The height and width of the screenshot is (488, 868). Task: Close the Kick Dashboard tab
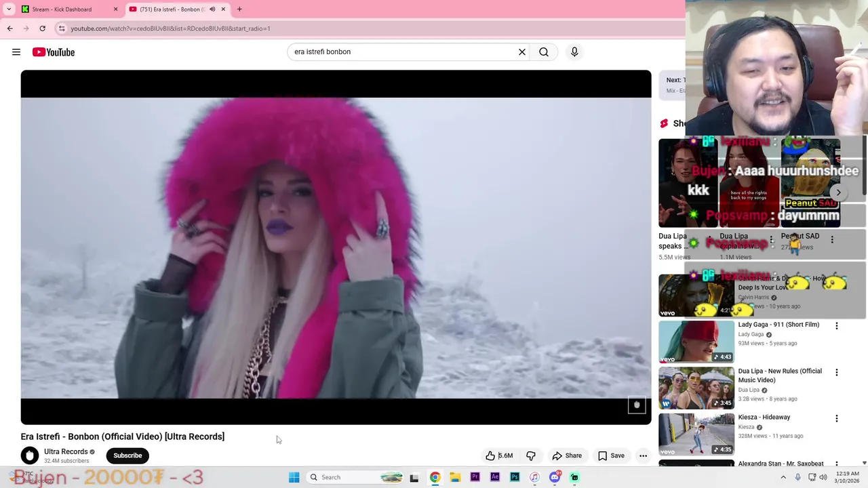(115, 9)
